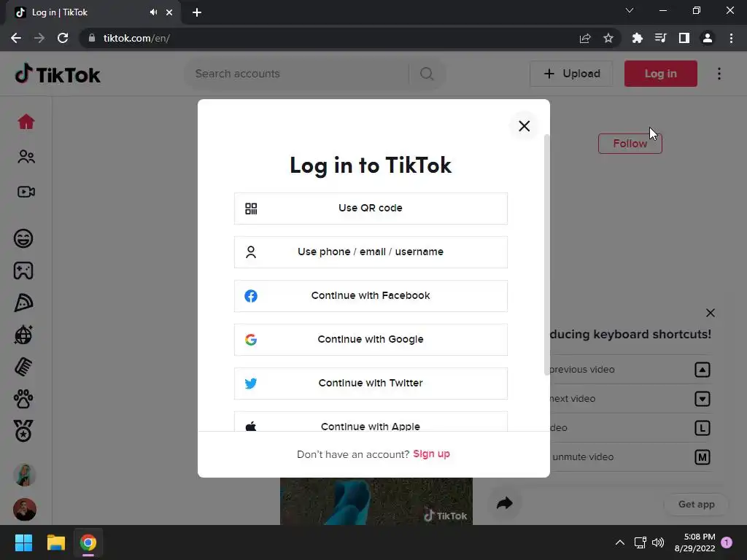Click the Sign up link
Viewport: 747px width, 560px height.
[x=431, y=454]
